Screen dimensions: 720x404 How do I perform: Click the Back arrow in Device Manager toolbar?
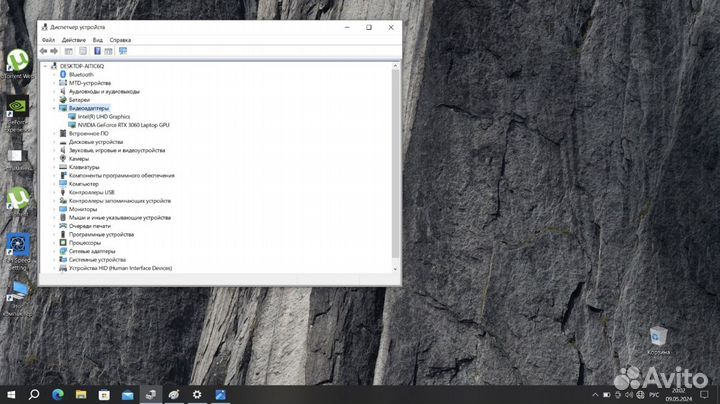pos(44,50)
